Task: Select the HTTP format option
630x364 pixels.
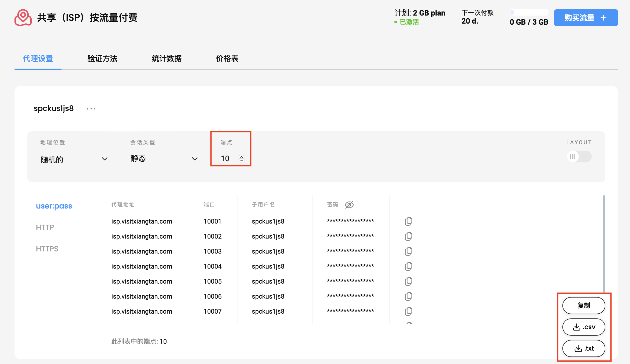Action: (45, 227)
